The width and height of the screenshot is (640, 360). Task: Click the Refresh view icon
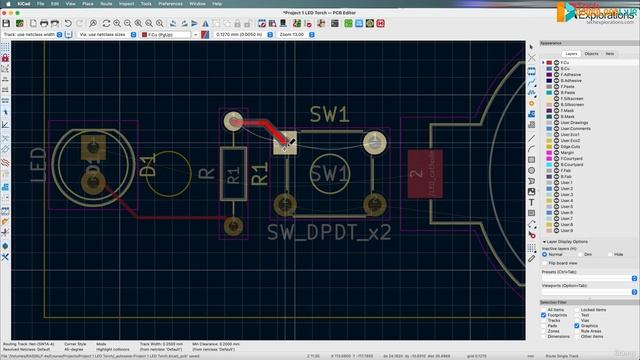tap(106, 24)
